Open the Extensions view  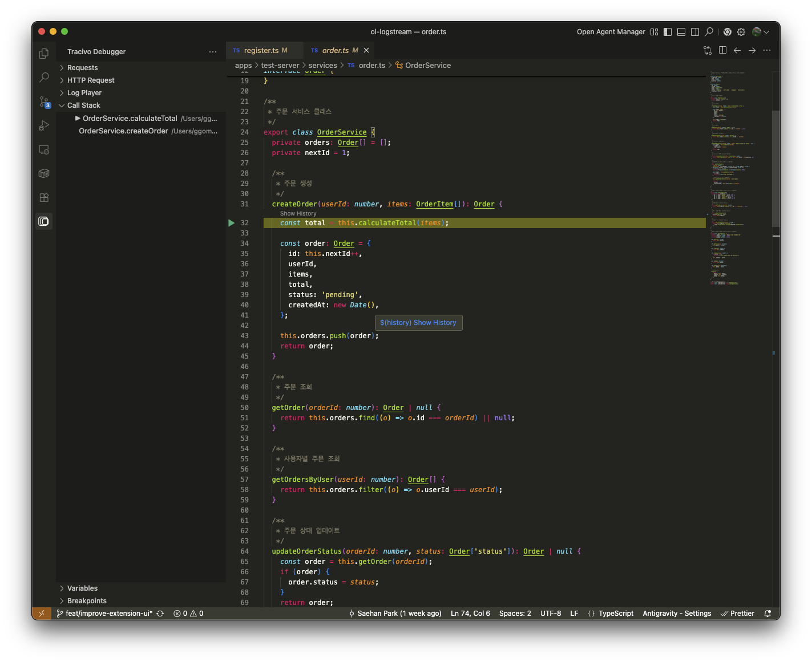pyautogui.click(x=44, y=197)
